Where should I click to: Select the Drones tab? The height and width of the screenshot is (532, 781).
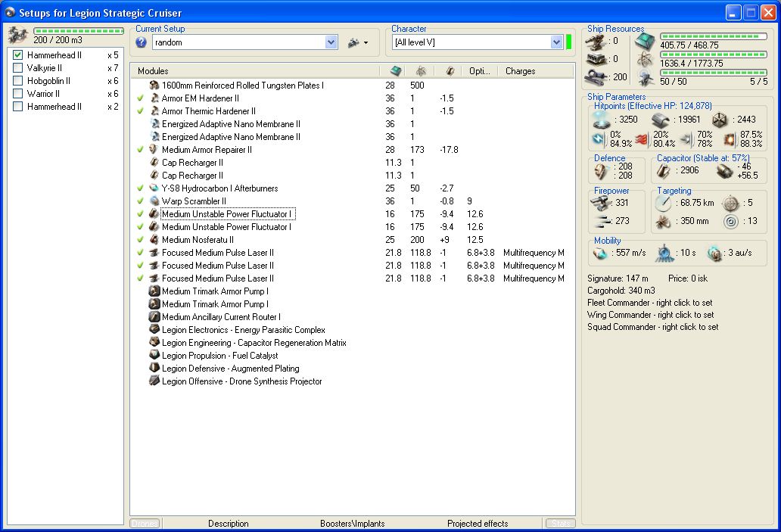145,524
